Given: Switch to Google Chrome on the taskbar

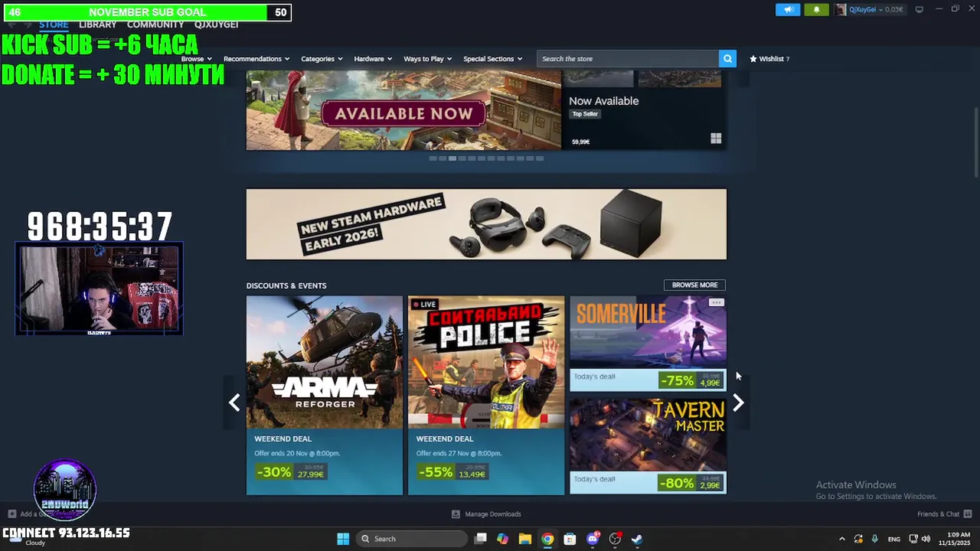Looking at the screenshot, I should tap(547, 539).
